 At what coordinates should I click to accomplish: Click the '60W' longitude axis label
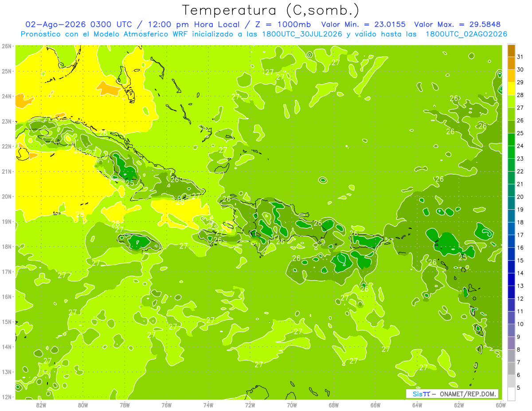point(501,405)
